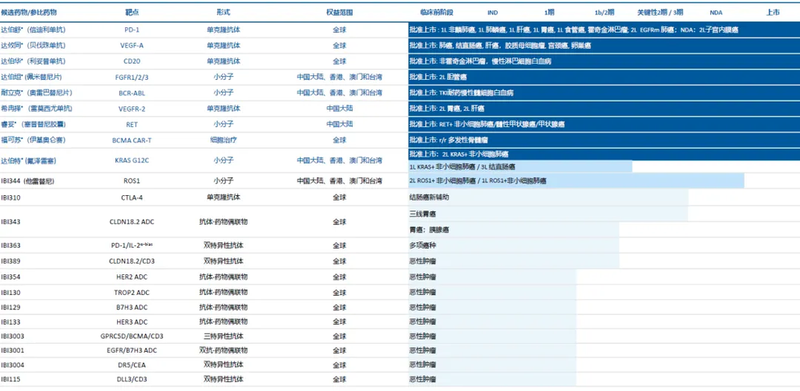Click the "形式" column header
800x391 pixels.
223,12
